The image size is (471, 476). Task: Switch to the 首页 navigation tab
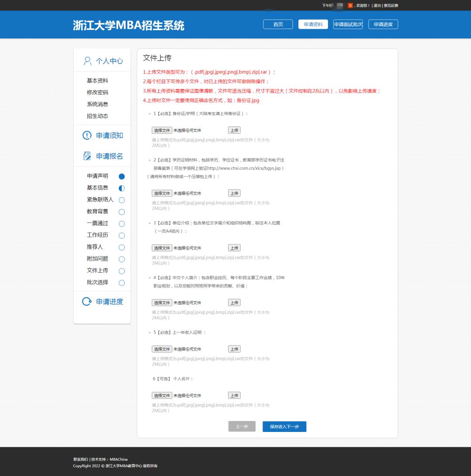[278, 24]
